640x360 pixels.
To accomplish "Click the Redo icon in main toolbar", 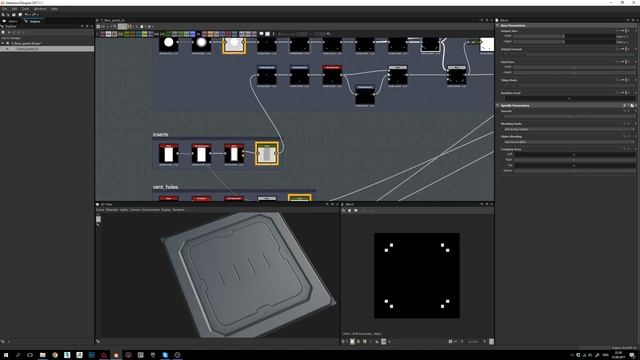I will pos(35,15).
